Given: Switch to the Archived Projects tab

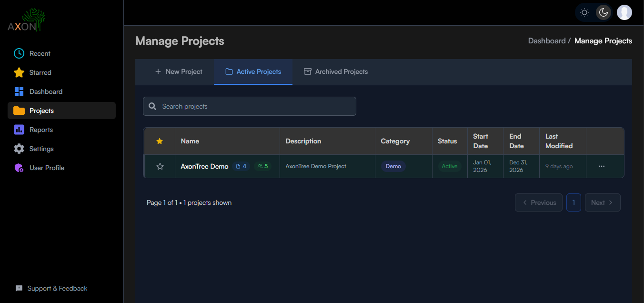Looking at the screenshot, I should coord(336,71).
